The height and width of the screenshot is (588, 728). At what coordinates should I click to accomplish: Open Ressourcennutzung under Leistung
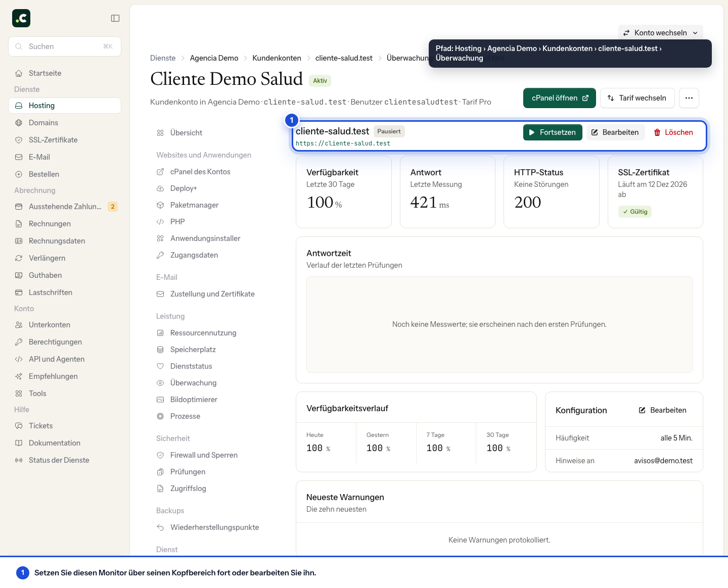point(214,333)
